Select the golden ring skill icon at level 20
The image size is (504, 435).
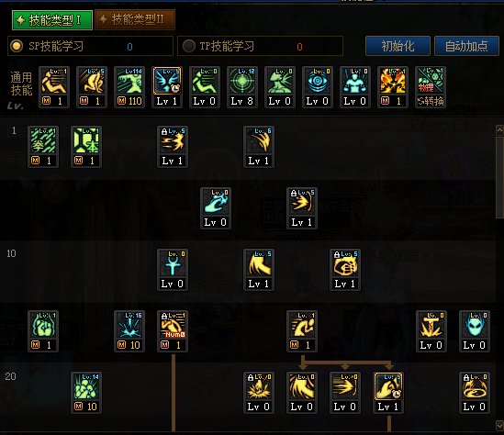[x=475, y=393]
